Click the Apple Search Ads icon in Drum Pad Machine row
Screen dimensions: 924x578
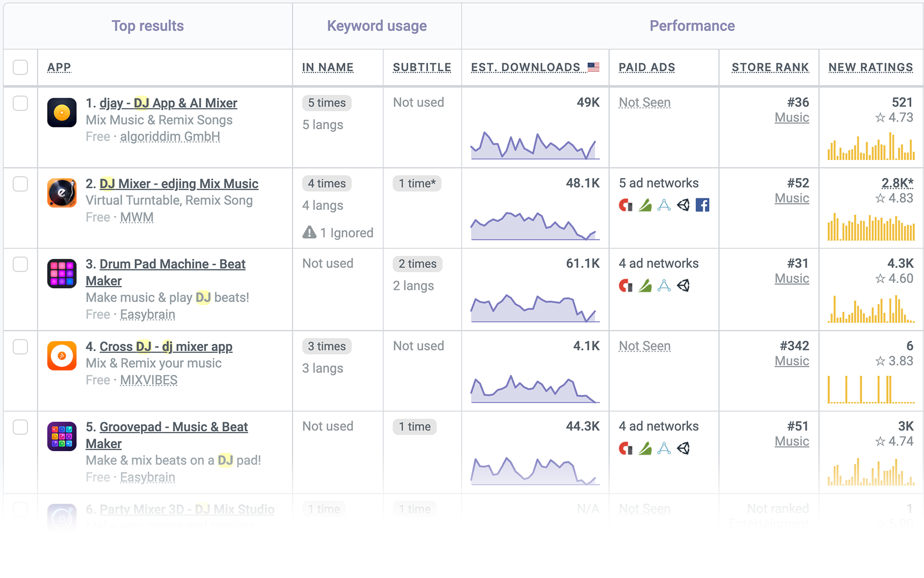664,286
